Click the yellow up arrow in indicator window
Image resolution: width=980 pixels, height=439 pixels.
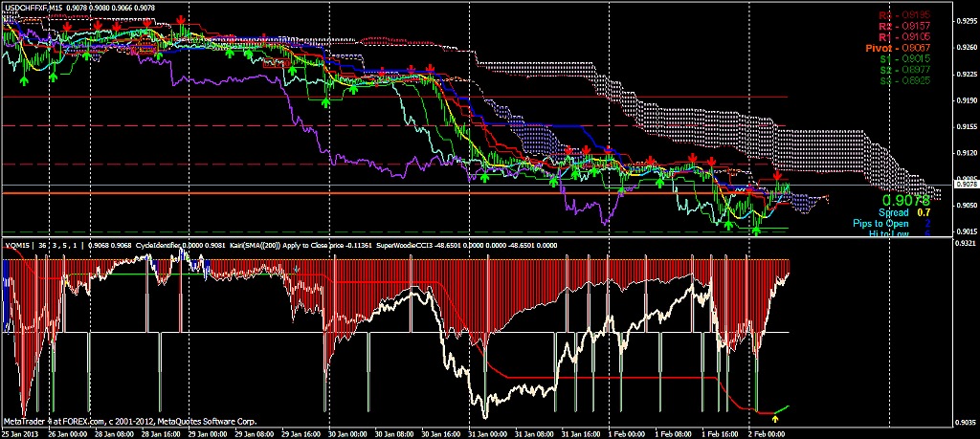tap(773, 419)
